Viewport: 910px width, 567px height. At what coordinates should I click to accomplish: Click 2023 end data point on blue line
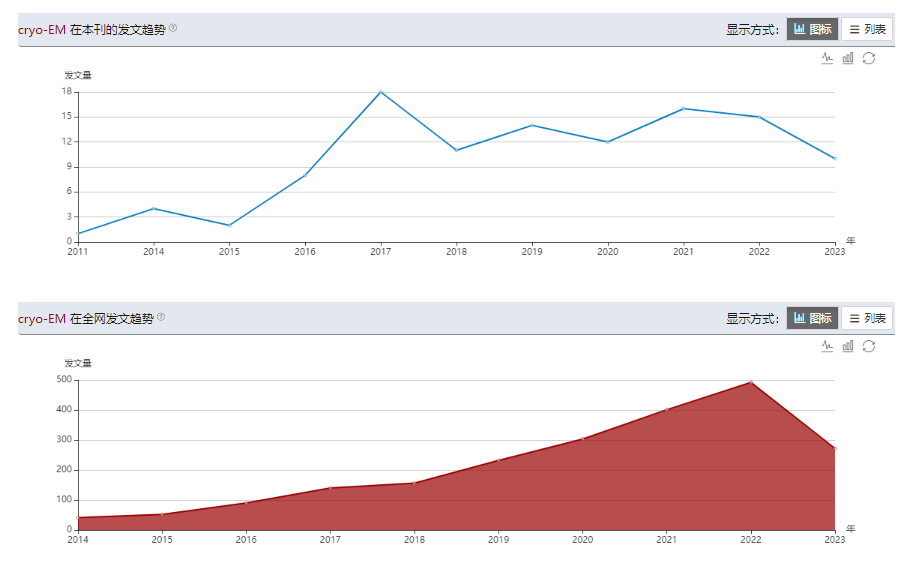click(834, 158)
